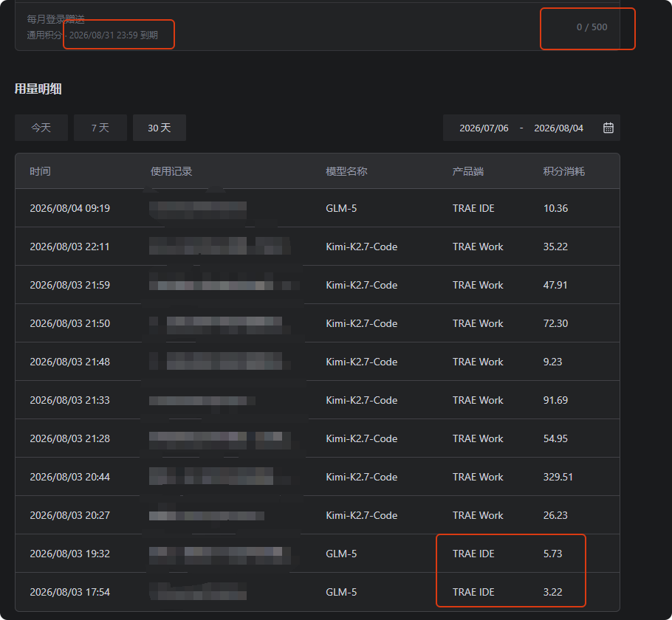Viewport: 672px width, 620px height.
Task: Click GLM-5 model in 19:32 row
Action: click(341, 554)
